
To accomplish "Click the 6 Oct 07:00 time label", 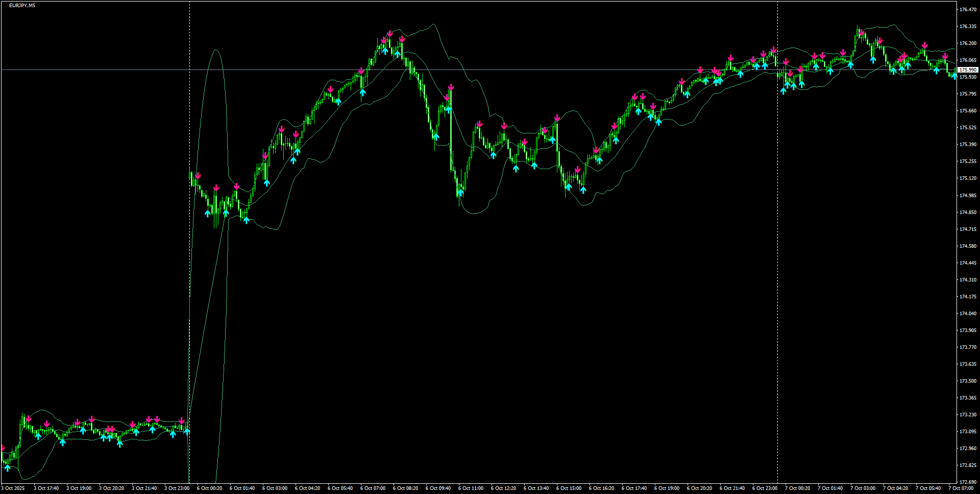I will click(x=373, y=488).
